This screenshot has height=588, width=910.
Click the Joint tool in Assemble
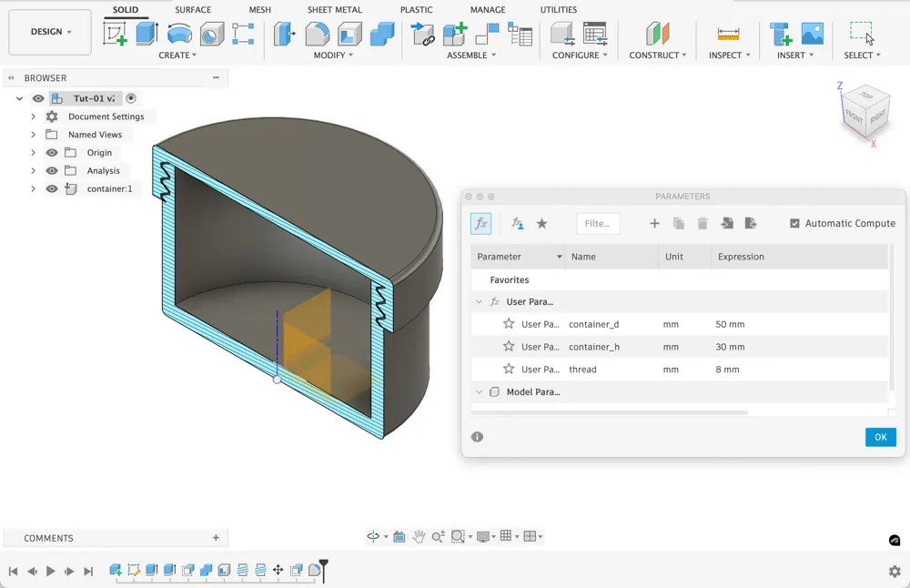click(487, 35)
